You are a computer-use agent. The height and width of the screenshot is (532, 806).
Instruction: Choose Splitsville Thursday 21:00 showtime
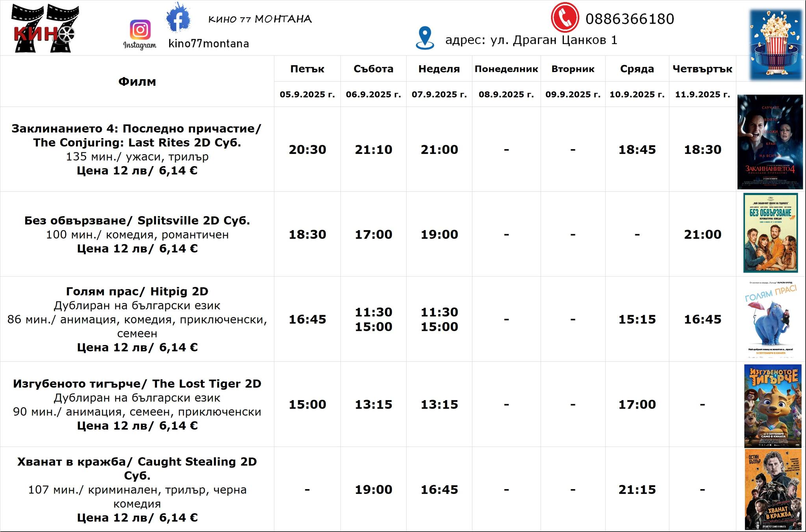(702, 235)
